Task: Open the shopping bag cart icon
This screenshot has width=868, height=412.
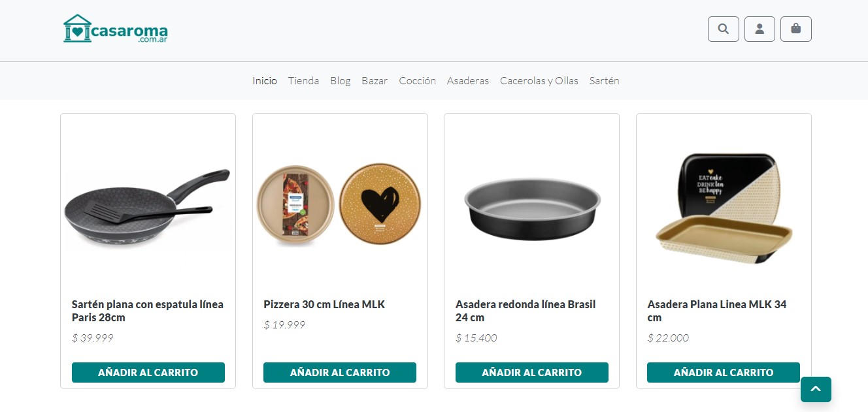Action: 796,29
